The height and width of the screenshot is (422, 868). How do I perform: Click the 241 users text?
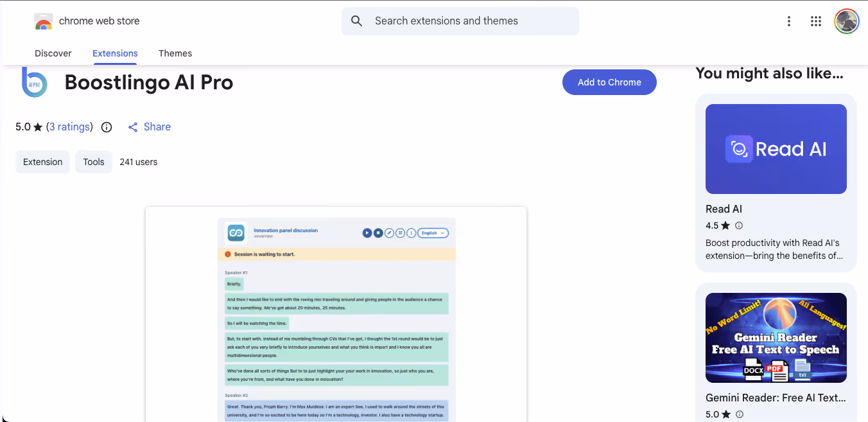tap(139, 162)
